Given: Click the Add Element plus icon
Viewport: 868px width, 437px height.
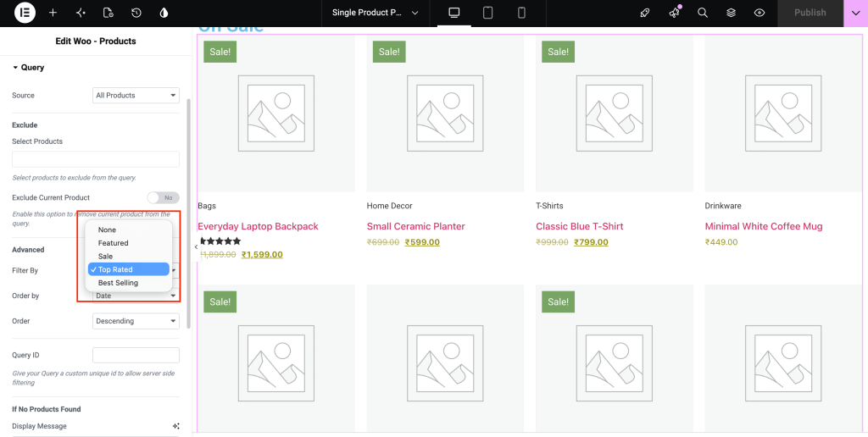Looking at the screenshot, I should tap(53, 13).
